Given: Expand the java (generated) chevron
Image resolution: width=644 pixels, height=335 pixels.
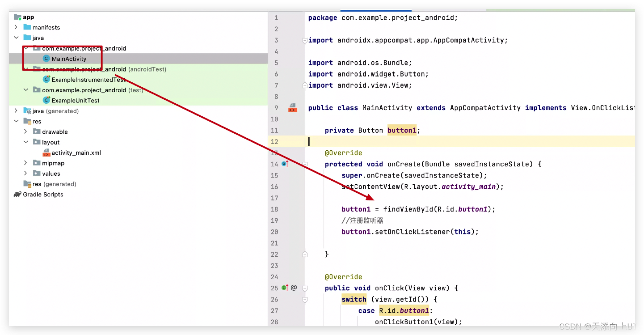Looking at the screenshot, I should 17,111.
